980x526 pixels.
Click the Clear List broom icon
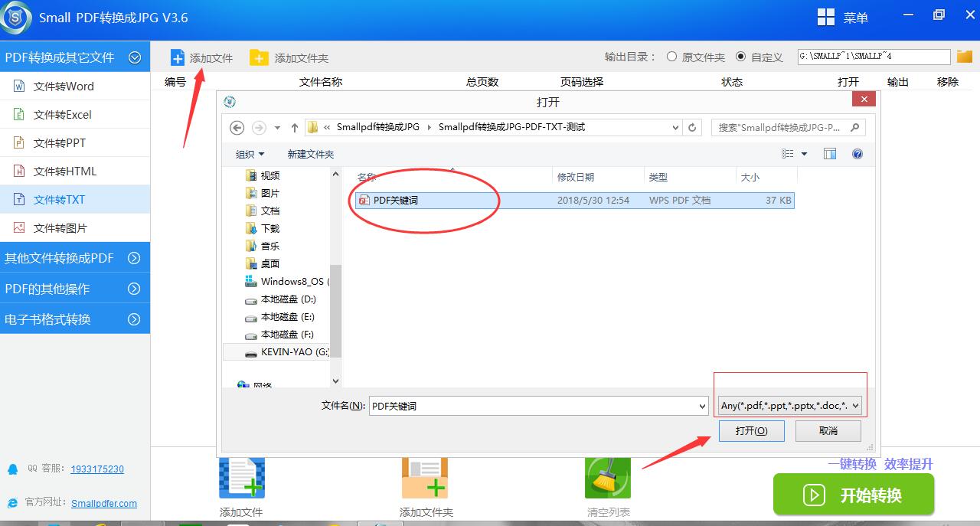[x=607, y=477]
